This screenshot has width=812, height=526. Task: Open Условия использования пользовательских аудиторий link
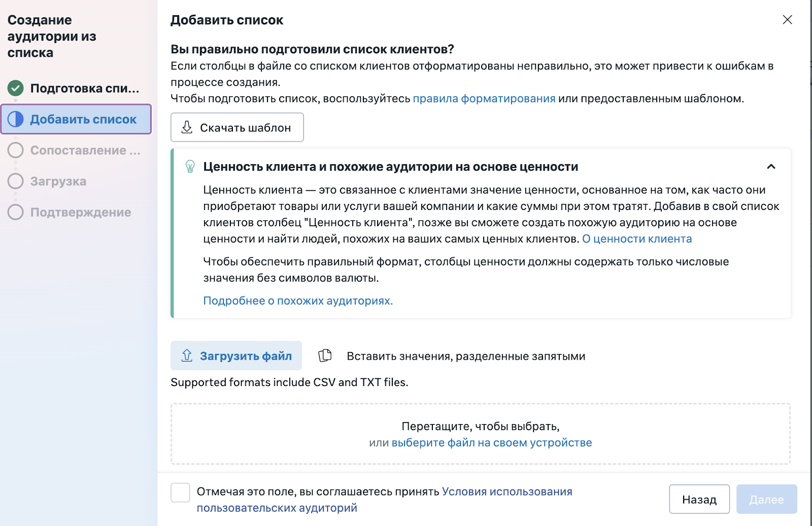[x=385, y=500]
